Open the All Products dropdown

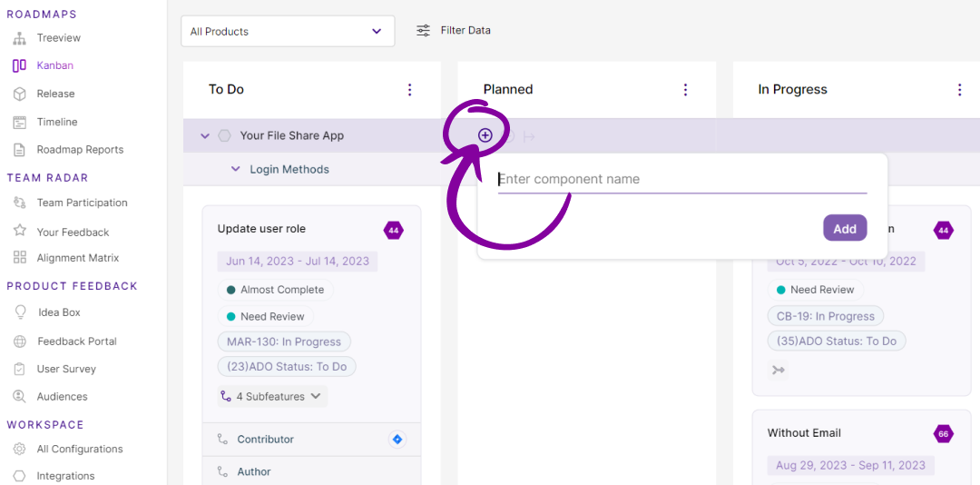coord(287,31)
